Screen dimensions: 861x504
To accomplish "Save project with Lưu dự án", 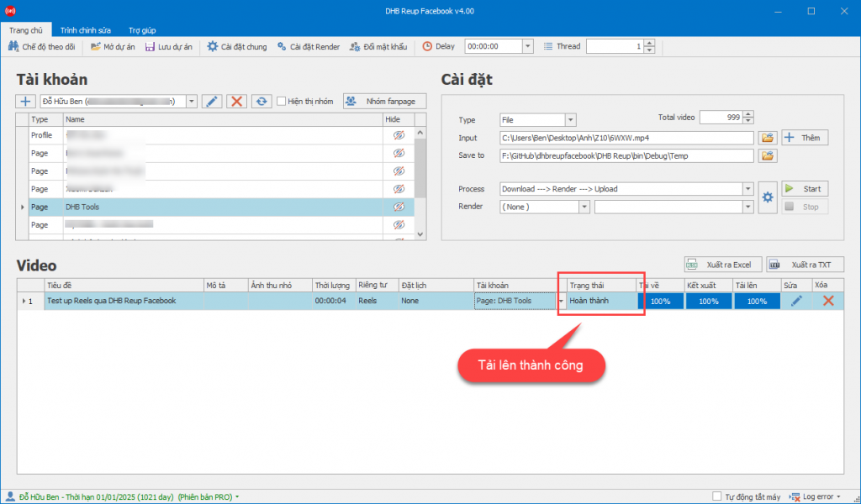I will (168, 46).
